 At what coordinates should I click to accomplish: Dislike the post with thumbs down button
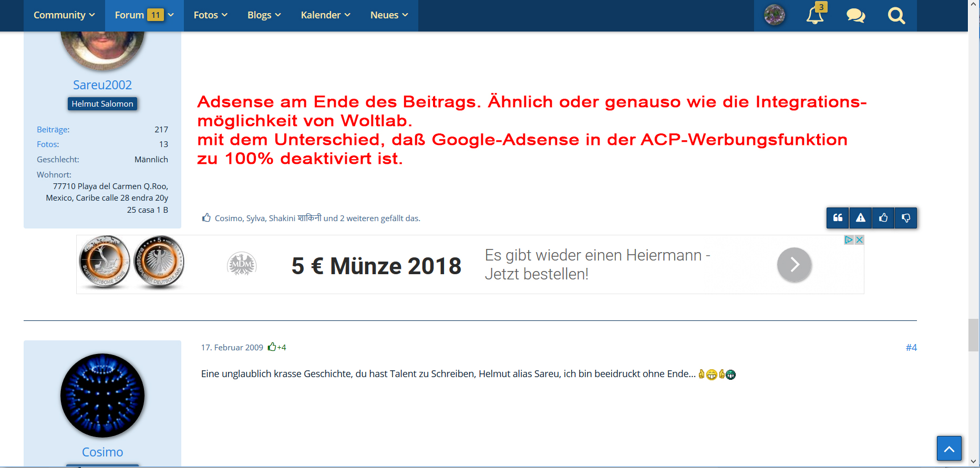[x=906, y=218]
